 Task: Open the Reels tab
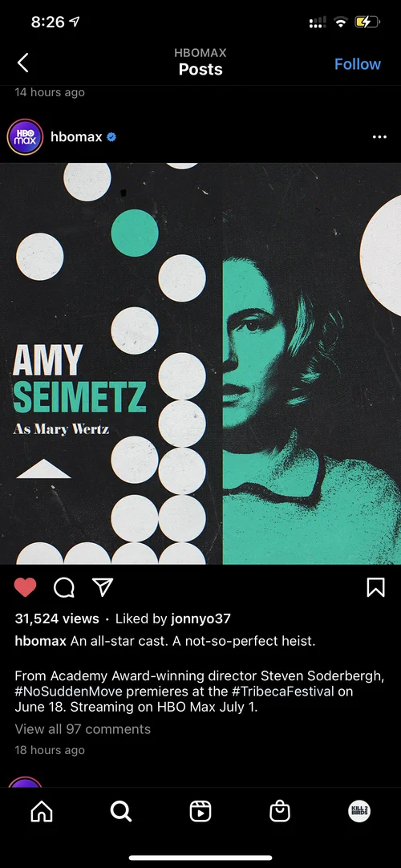(200, 812)
